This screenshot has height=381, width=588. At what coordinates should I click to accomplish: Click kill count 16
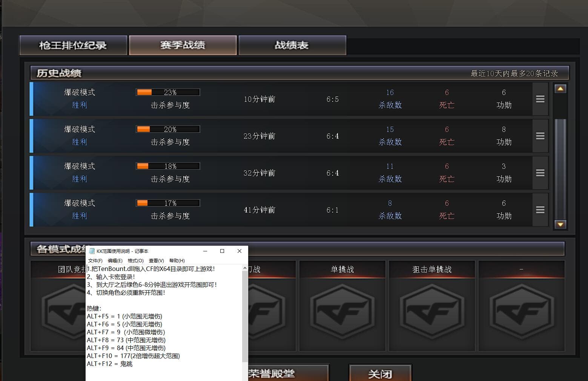pyautogui.click(x=390, y=92)
